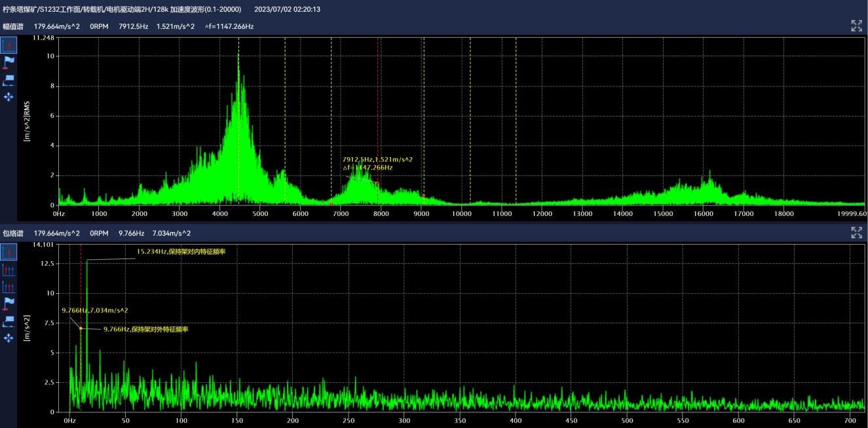
Task: Click flag marker icon in amplitude spectrum toolbar
Action: point(9,62)
